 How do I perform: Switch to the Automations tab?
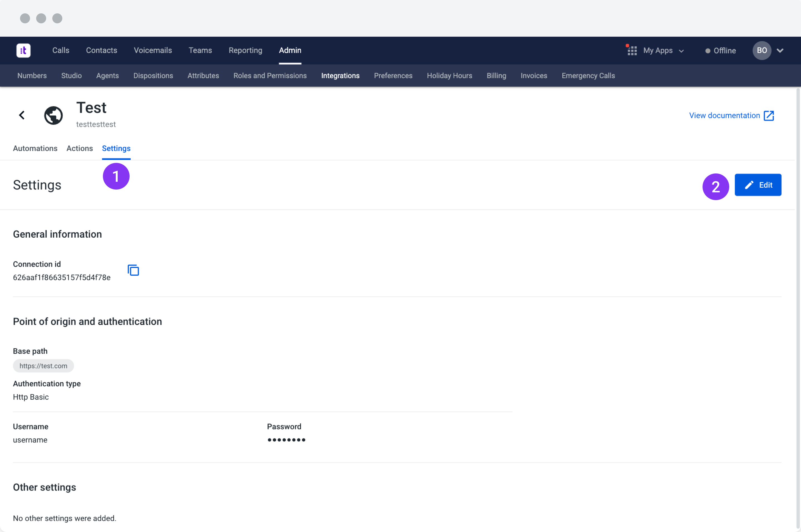35,148
